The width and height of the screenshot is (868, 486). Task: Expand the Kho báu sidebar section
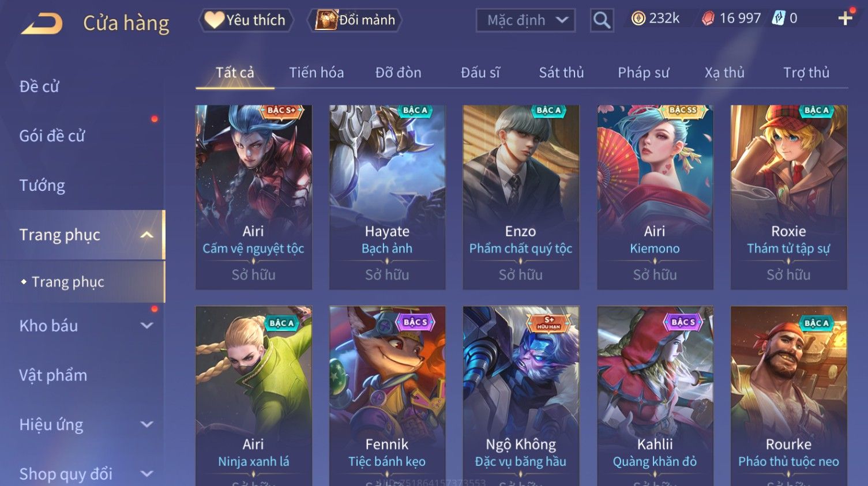(x=147, y=325)
